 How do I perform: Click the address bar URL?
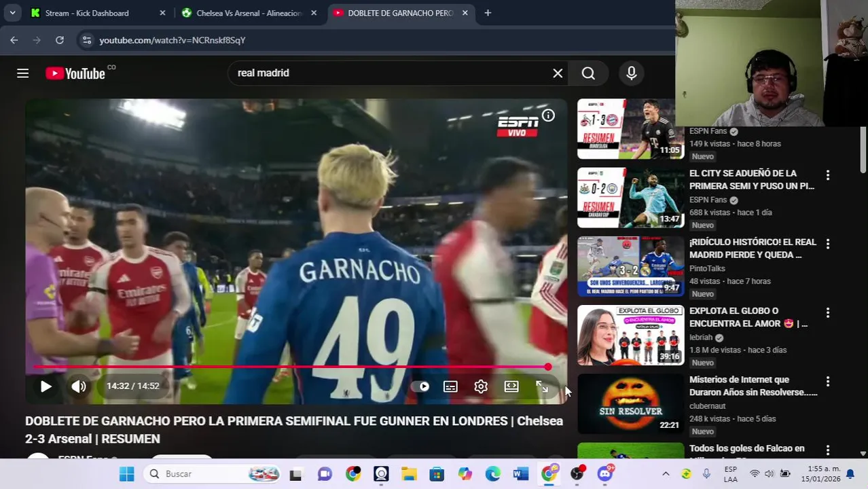click(x=173, y=40)
